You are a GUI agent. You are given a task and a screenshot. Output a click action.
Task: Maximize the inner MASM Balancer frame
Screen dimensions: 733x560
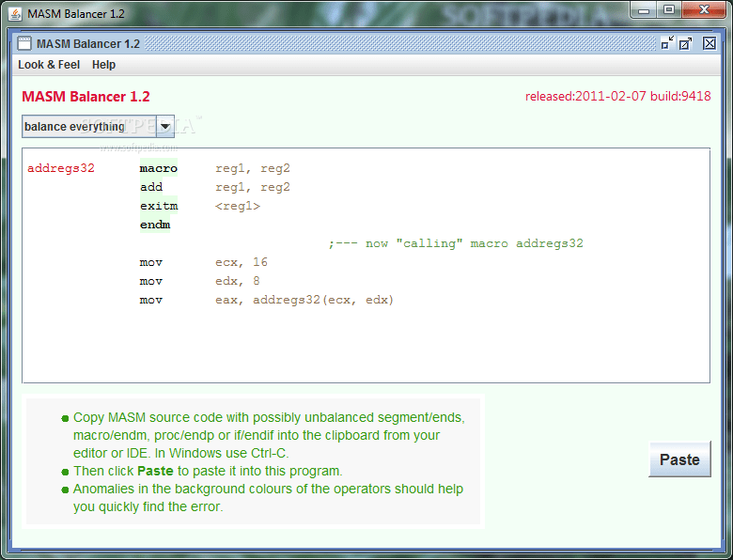(x=685, y=43)
